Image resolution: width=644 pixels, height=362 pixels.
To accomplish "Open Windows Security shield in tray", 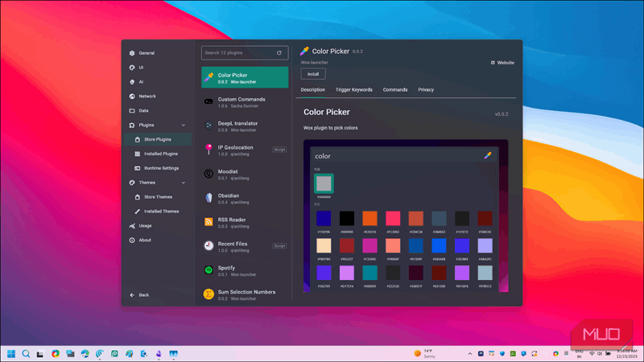I will pos(502,354).
